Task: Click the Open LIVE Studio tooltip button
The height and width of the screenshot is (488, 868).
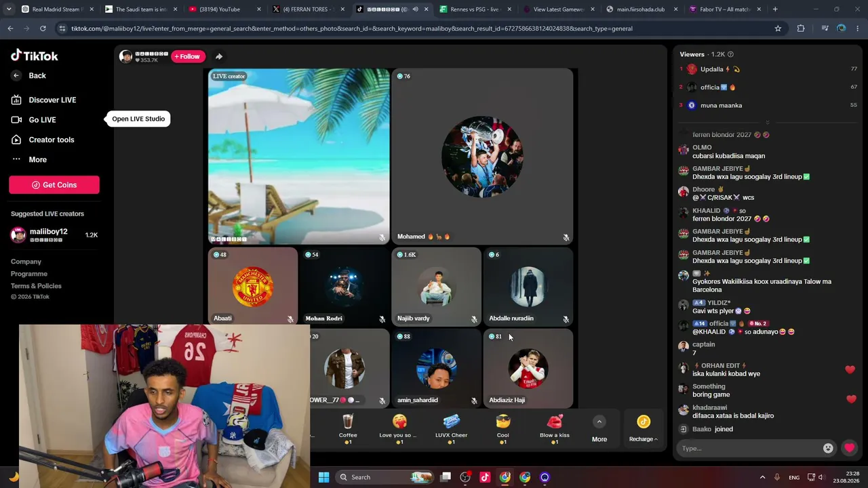Action: click(138, 119)
